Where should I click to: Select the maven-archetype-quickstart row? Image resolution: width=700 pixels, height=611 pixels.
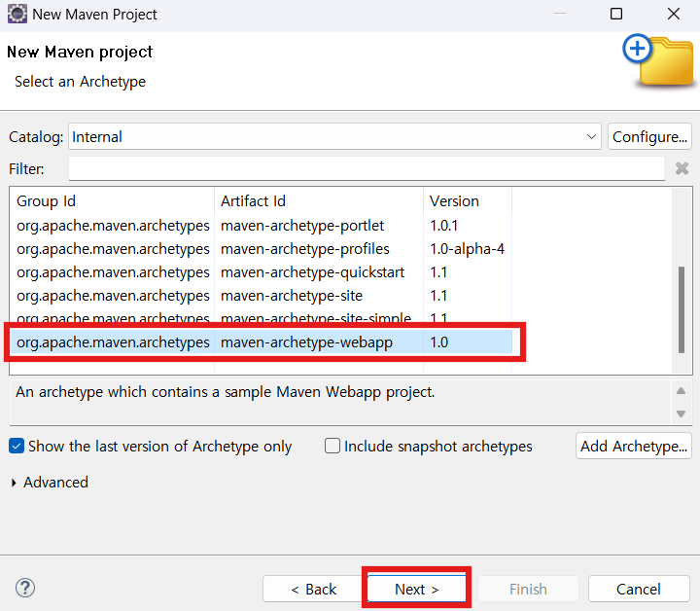pos(262,272)
